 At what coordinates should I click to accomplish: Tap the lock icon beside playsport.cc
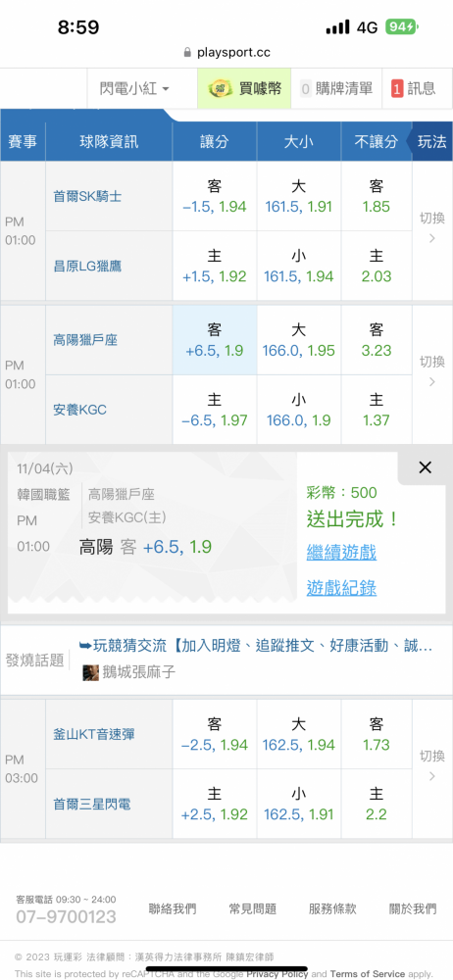(187, 53)
